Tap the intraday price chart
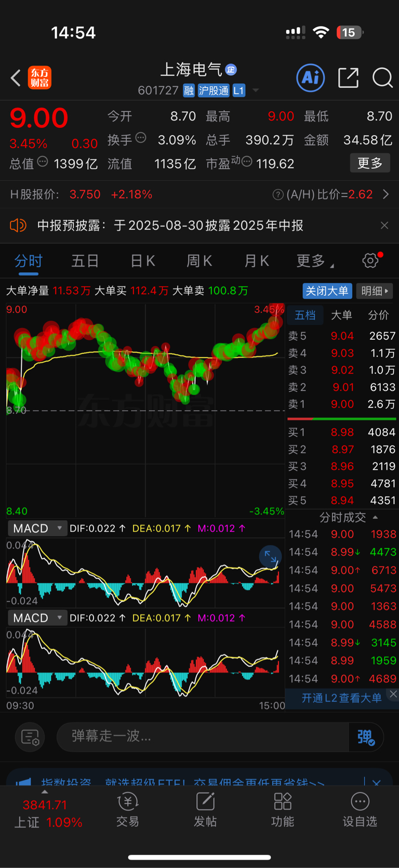 (145, 410)
